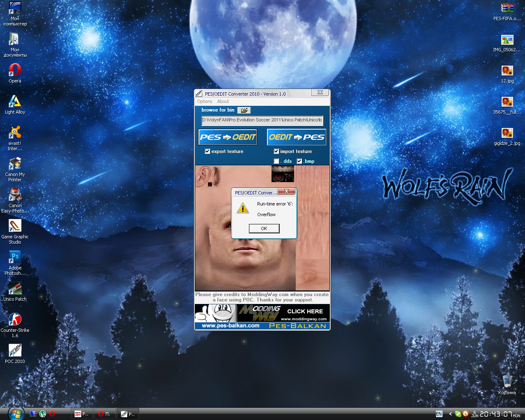Open the Windows Start orb

point(16,413)
